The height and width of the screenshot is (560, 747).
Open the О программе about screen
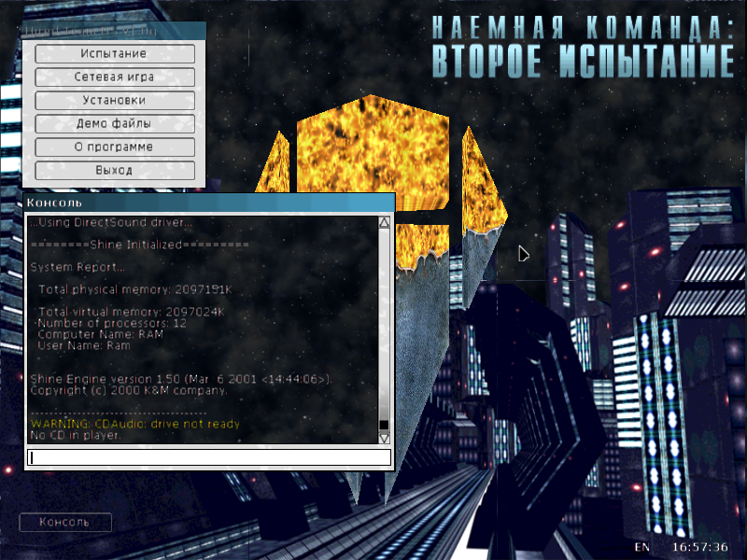(x=115, y=147)
